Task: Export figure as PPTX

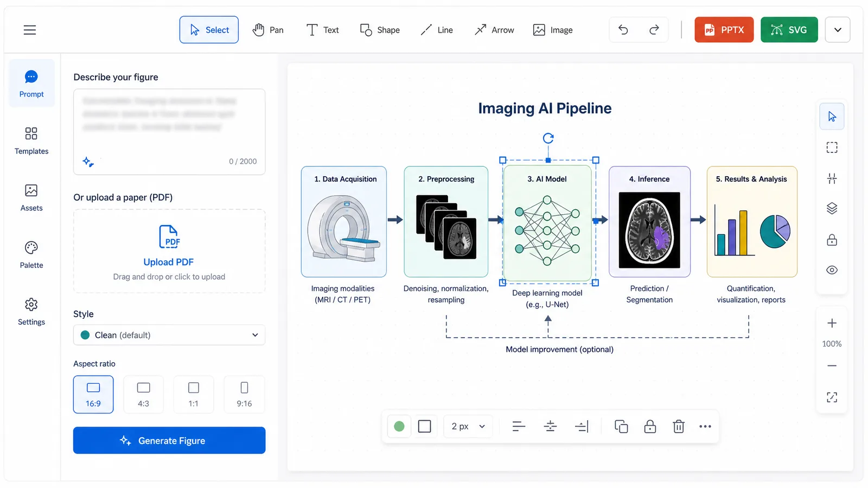Action: (724, 30)
